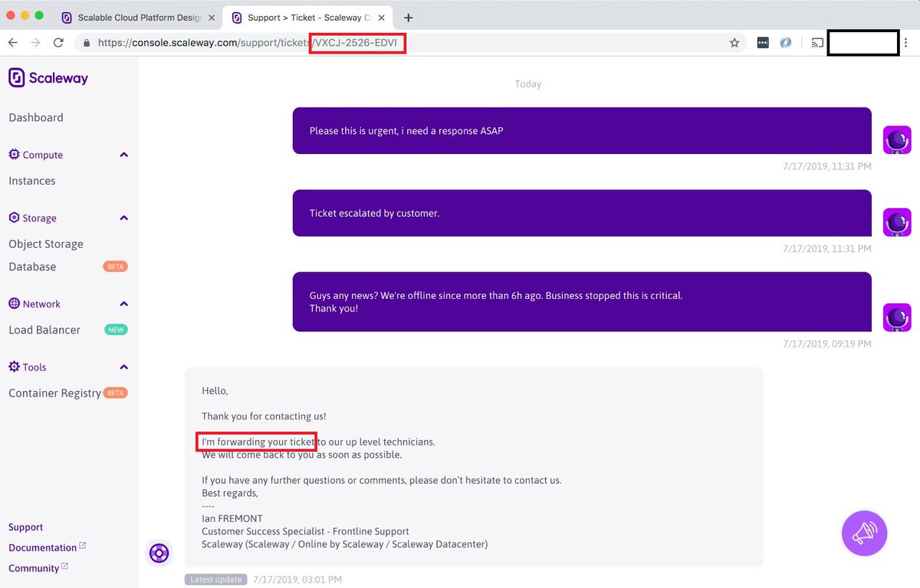Image resolution: width=920 pixels, height=588 pixels.
Task: Click the Network globe icon
Action: click(14, 304)
